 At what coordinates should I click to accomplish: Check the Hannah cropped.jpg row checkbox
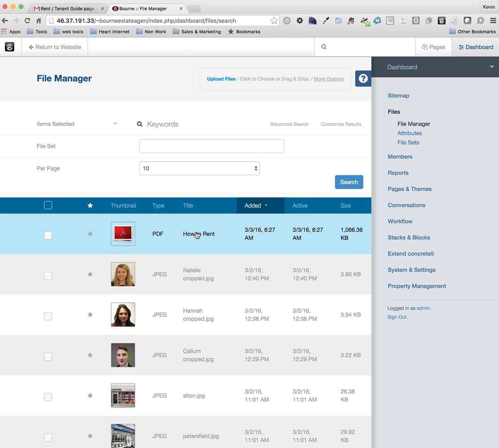pos(48,316)
